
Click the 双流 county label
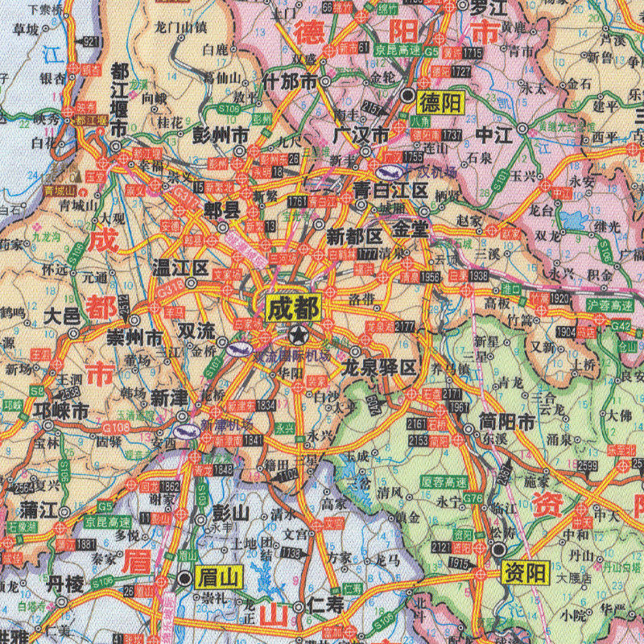tap(196, 331)
